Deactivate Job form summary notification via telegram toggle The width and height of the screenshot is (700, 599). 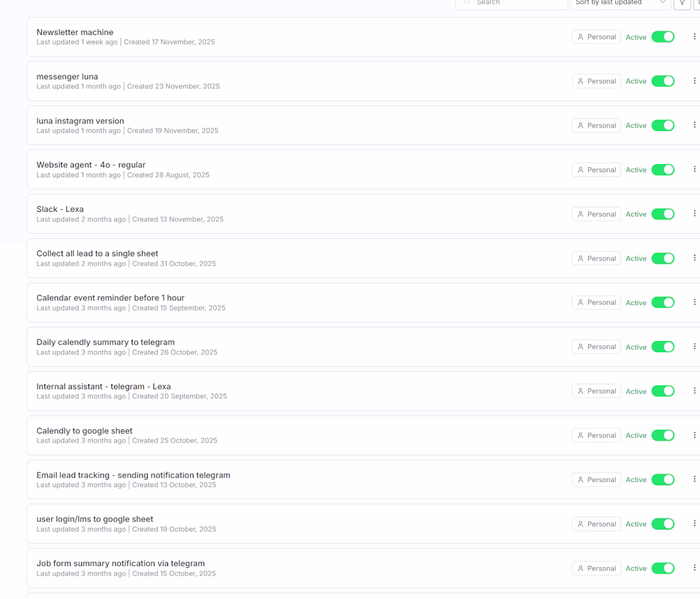coord(663,568)
